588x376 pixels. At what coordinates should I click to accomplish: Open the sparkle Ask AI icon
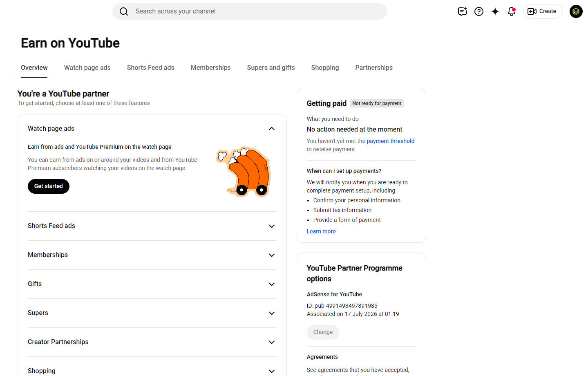(x=495, y=11)
